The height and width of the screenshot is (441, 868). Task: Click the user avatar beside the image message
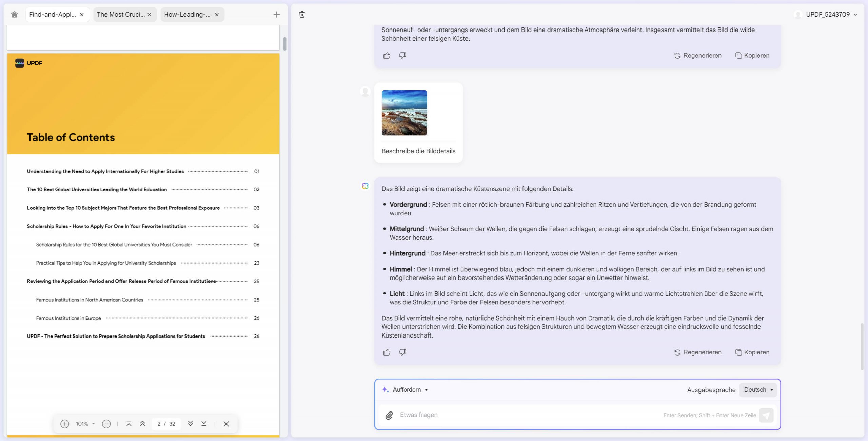[365, 92]
